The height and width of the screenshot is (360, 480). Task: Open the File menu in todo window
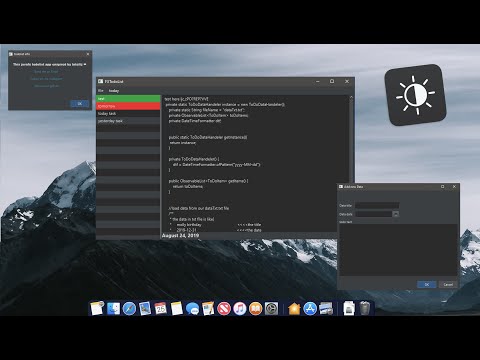[101, 91]
